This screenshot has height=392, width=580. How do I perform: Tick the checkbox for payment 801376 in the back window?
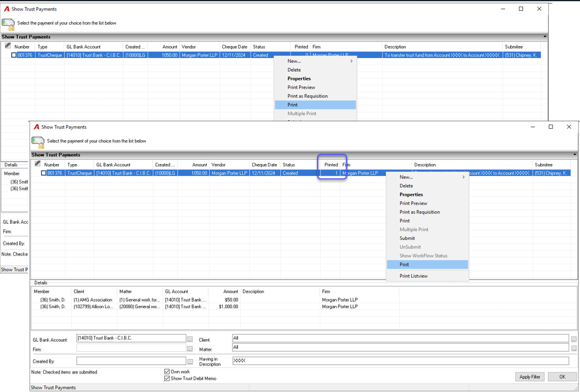pos(14,55)
